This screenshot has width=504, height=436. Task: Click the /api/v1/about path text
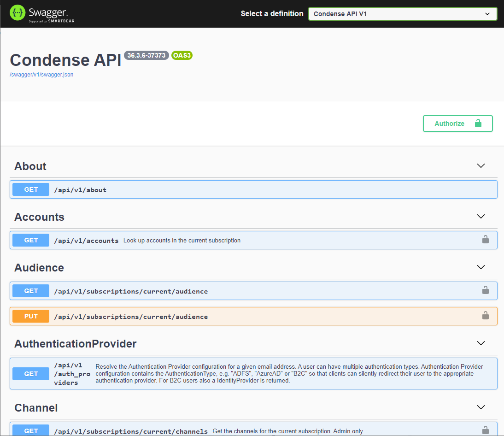(80, 190)
